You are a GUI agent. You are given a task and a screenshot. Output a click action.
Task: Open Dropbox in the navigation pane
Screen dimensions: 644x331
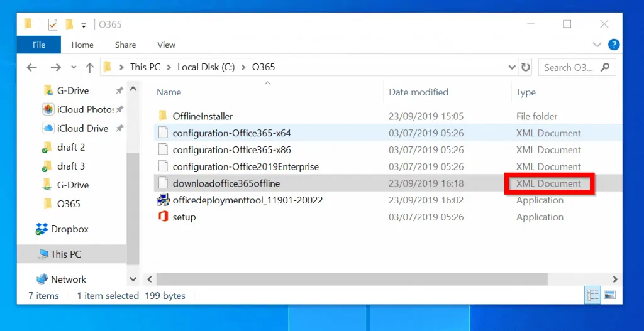69,229
